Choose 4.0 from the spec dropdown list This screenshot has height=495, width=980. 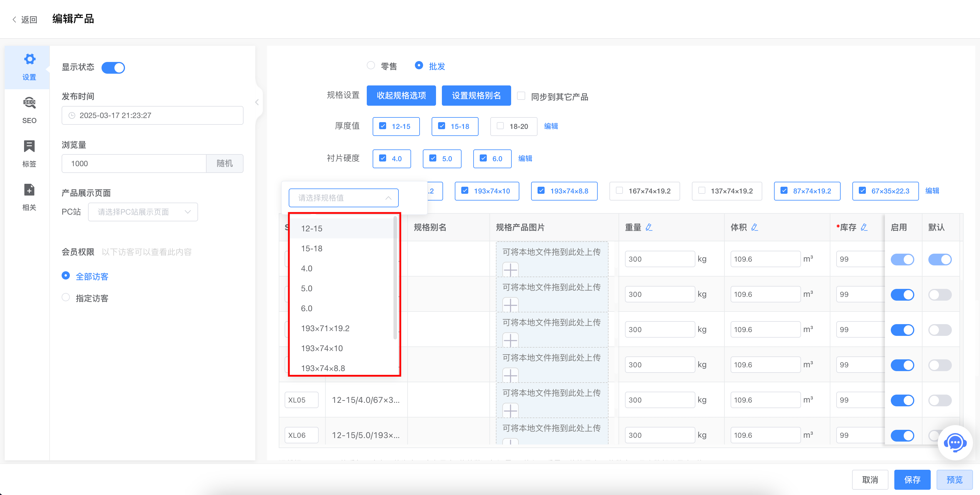coord(342,268)
